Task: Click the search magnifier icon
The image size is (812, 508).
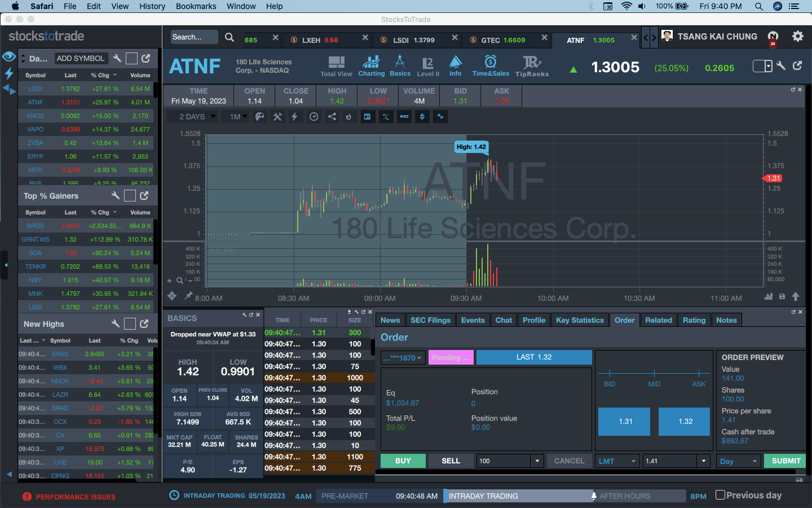Action: pos(230,37)
